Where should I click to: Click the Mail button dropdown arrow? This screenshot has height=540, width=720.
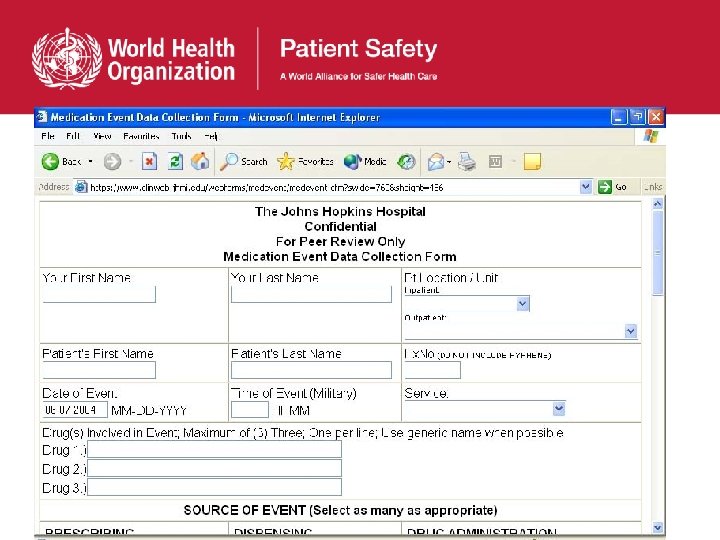point(449,162)
